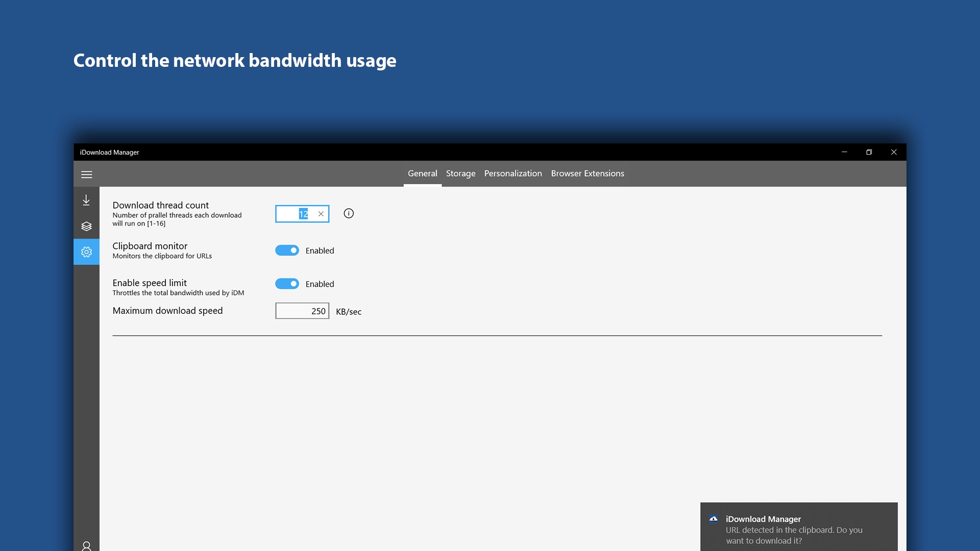
Task: Close the iDownload Manager window
Action: [894, 152]
